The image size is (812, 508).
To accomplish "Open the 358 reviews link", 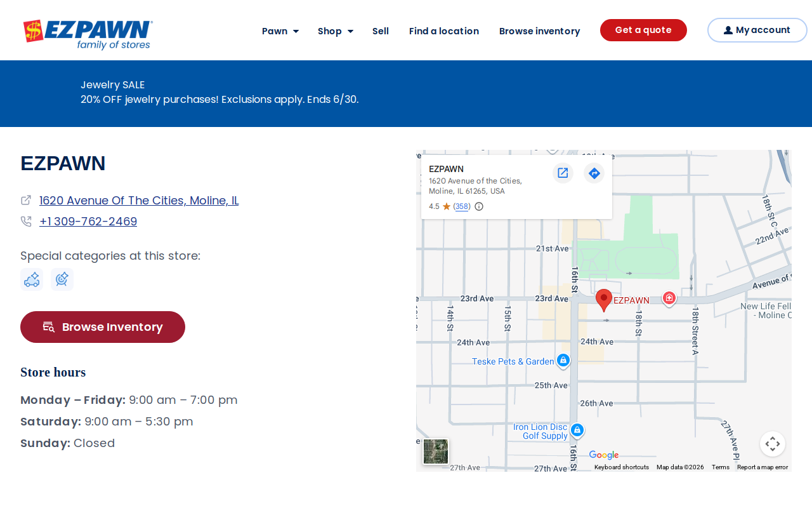I will tap(462, 206).
